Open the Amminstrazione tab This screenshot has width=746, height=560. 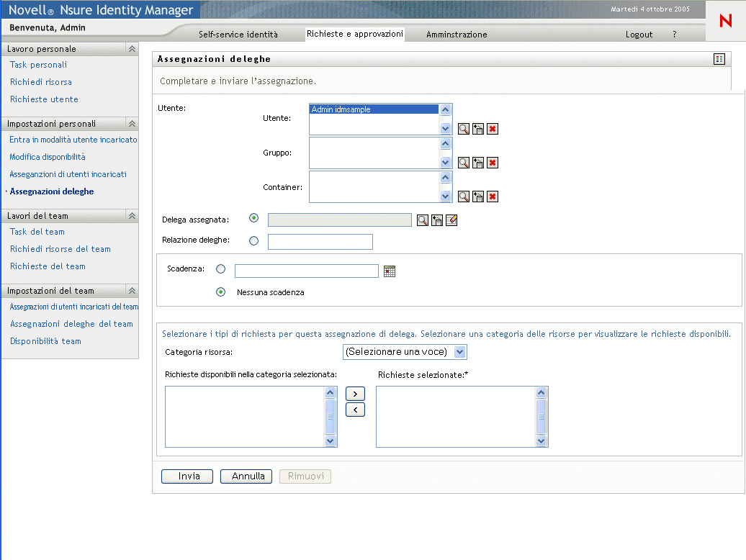[457, 35]
